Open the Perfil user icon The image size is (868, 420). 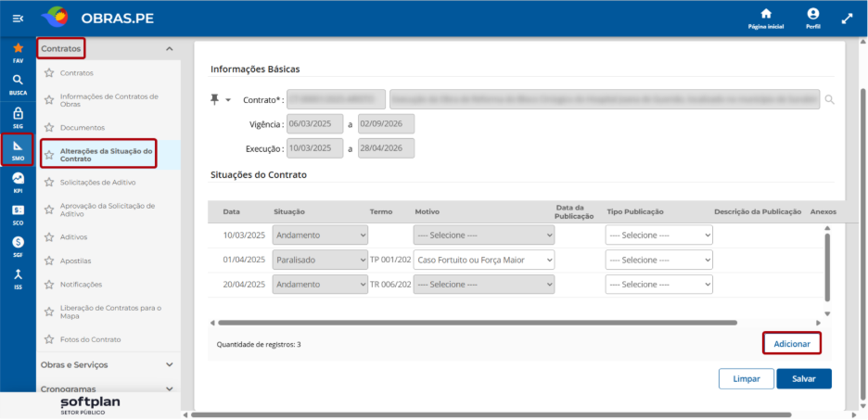[x=813, y=14]
